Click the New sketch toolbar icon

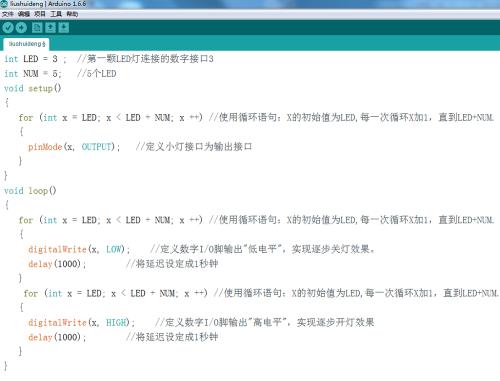(x=37, y=28)
